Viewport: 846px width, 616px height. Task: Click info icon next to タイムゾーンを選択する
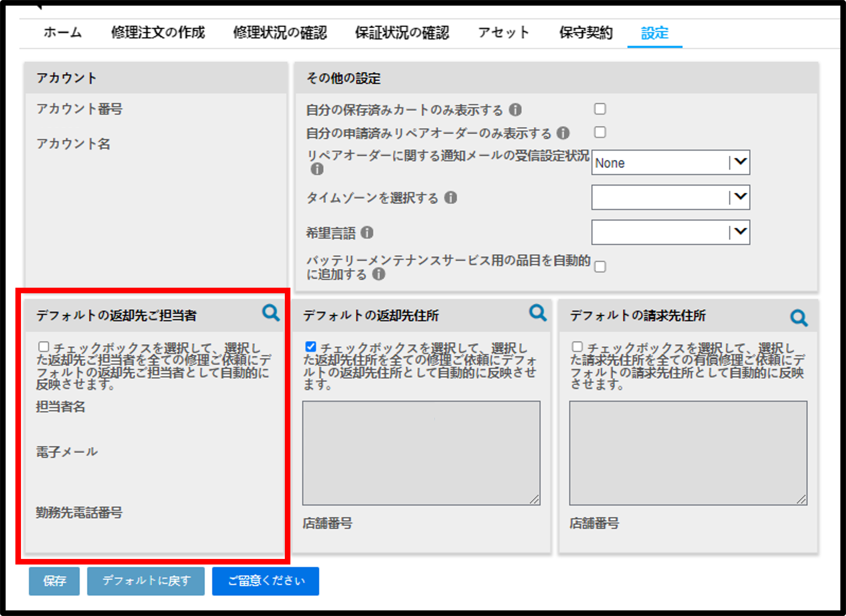pos(450,198)
